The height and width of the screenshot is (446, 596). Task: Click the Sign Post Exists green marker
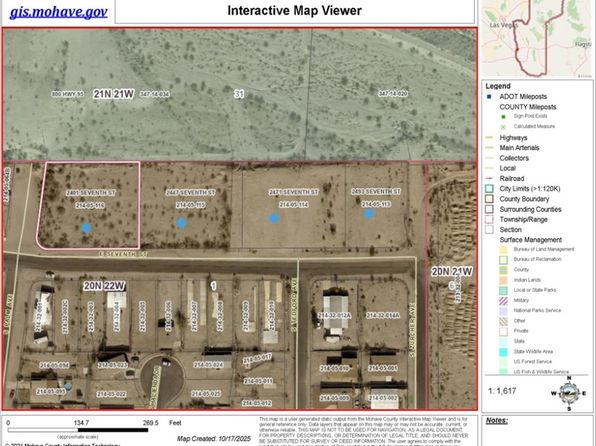[503, 117]
